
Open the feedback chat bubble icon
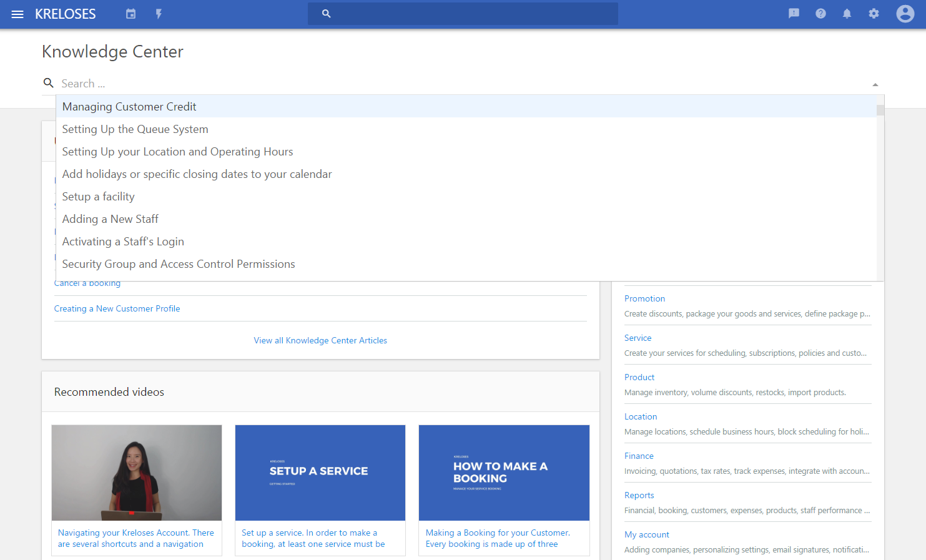coord(794,14)
